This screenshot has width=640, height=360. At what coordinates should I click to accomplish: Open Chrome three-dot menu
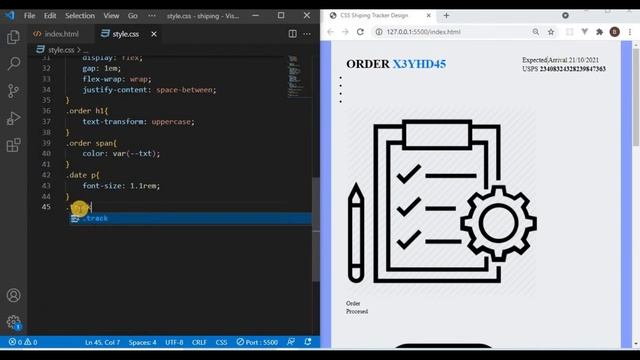pyautogui.click(x=630, y=32)
